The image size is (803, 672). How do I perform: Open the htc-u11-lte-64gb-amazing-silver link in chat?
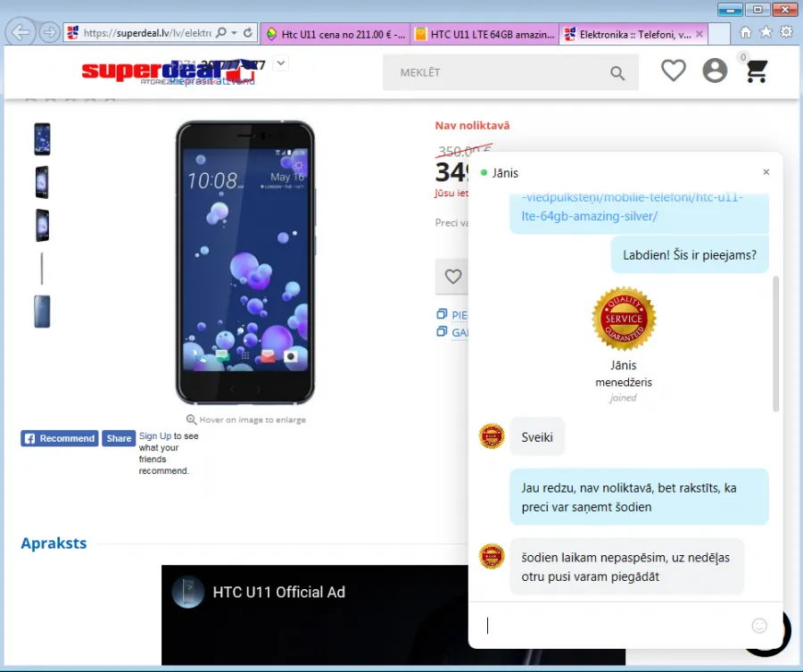click(633, 206)
